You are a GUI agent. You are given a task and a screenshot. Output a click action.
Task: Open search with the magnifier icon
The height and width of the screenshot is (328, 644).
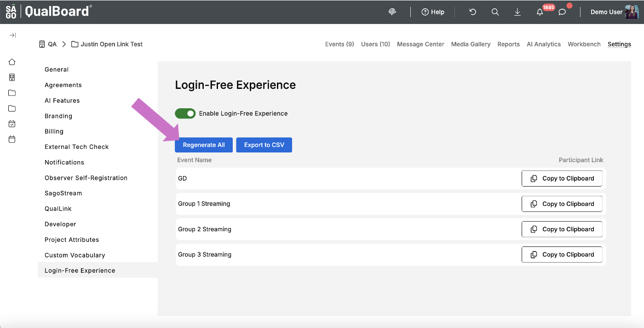coord(495,12)
